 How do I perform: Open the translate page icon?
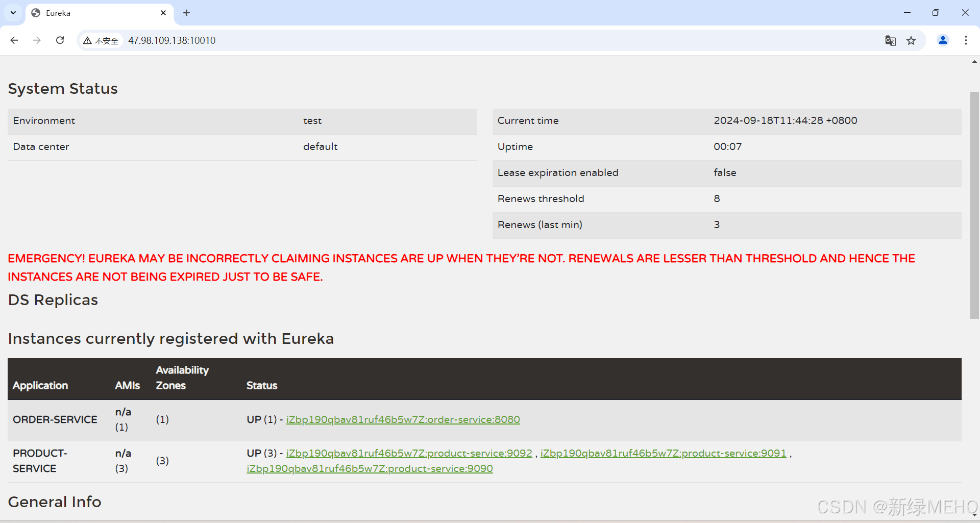[890, 41]
